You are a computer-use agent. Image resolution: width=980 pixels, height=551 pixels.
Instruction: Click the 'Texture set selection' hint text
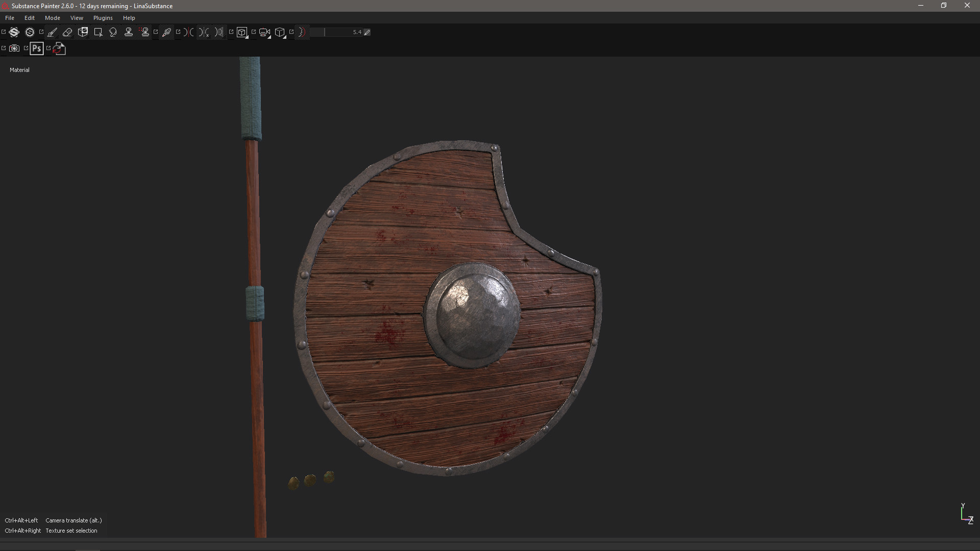pyautogui.click(x=71, y=531)
